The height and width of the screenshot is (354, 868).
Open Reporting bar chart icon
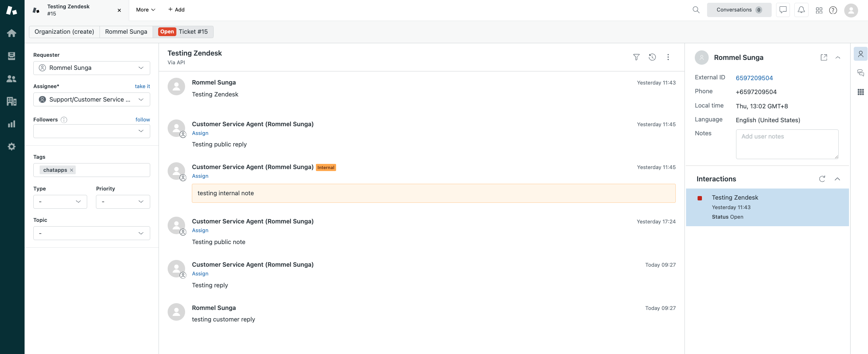[11, 124]
